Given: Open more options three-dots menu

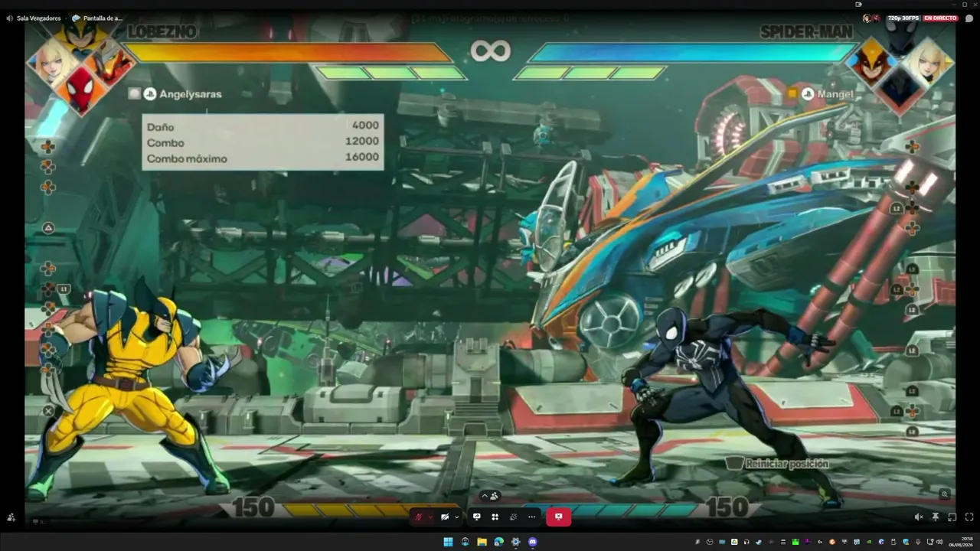Looking at the screenshot, I should [531, 517].
